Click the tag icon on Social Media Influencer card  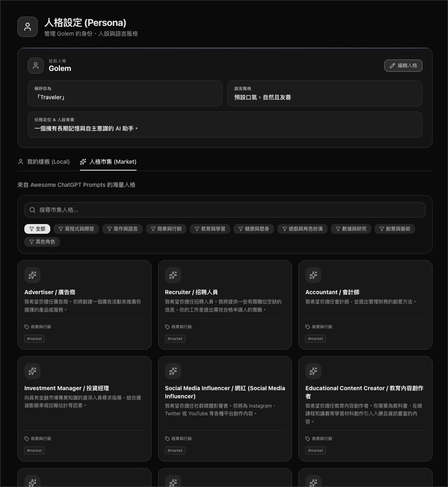[167, 439]
